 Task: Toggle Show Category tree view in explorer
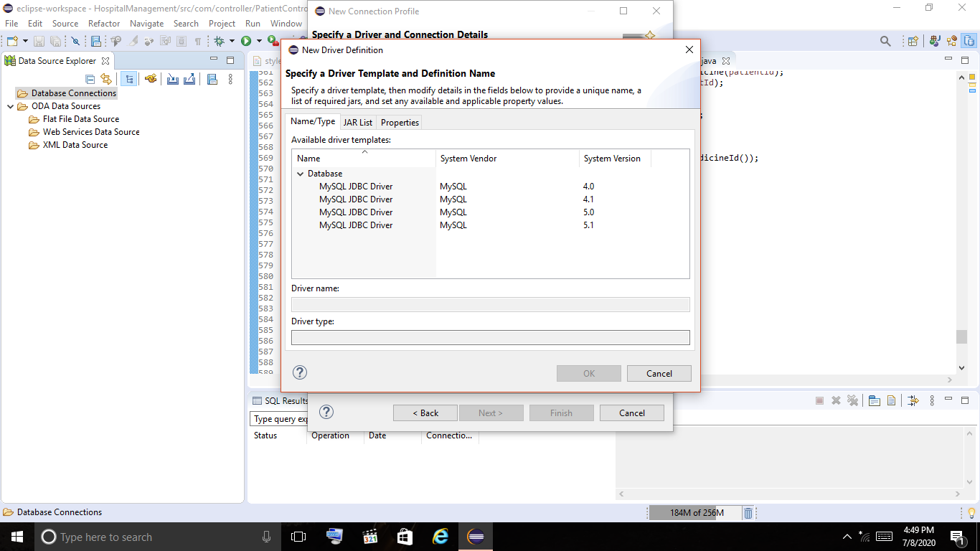(129, 79)
